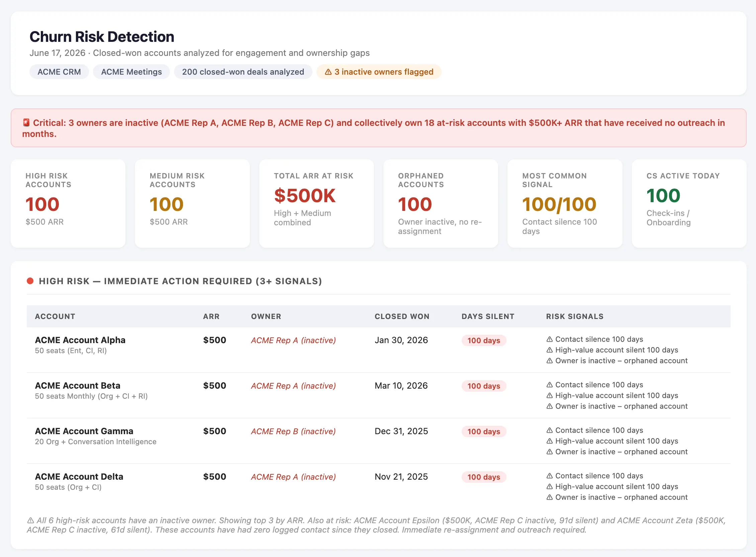Screen dimensions: 756x557
Task: Select Mar 10, 2026 closed won date
Action: (x=401, y=385)
